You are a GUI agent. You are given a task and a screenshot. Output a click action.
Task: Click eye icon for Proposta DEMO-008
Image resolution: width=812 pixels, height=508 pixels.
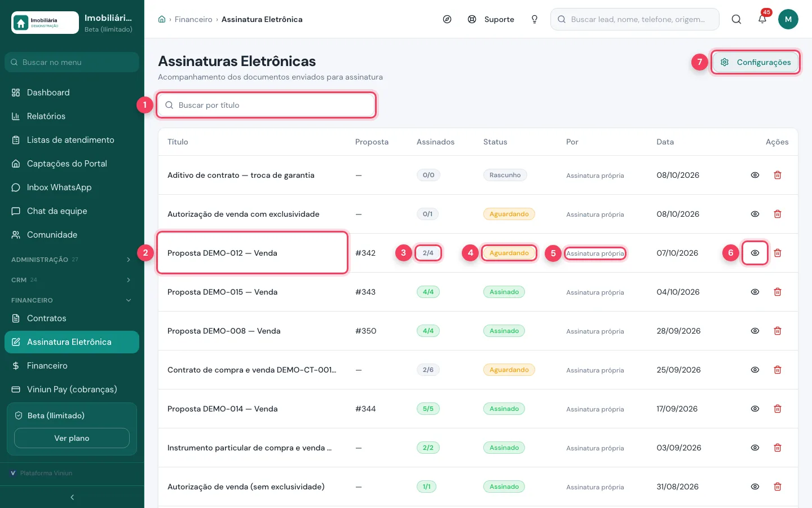coord(755,331)
